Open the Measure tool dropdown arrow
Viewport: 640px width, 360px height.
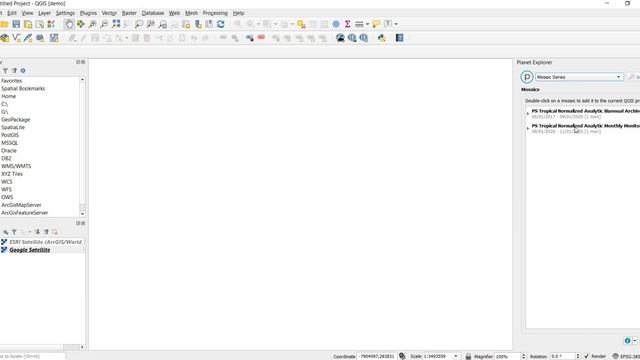point(367,24)
